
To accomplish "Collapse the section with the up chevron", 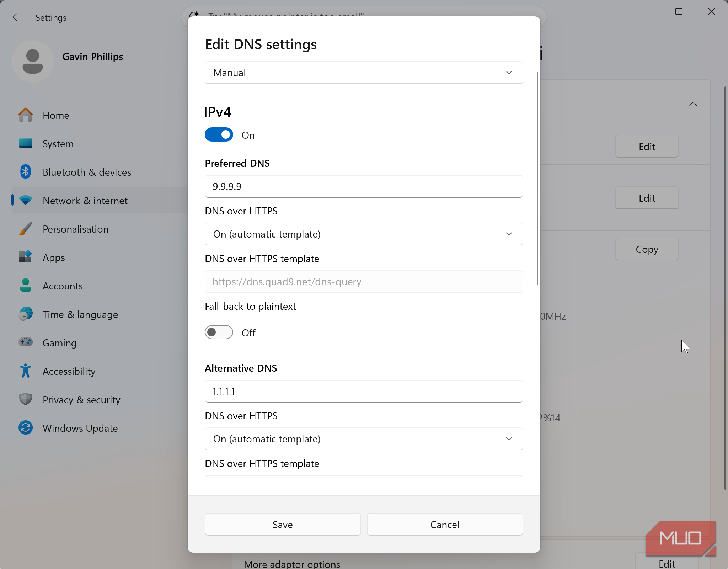I will click(693, 104).
